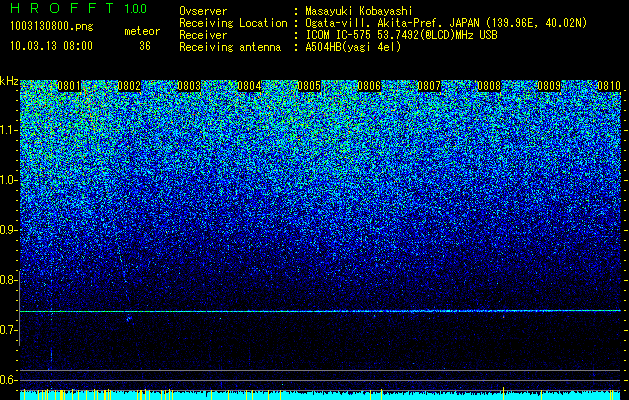Click the Receiving antenna label
Screen dimensions: 629x400
pyautogui.click(x=230, y=47)
